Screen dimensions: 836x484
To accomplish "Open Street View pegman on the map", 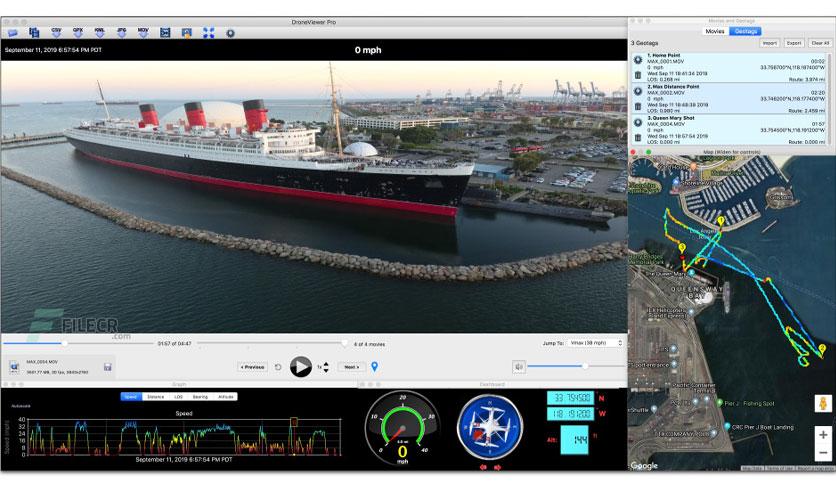I will (823, 404).
